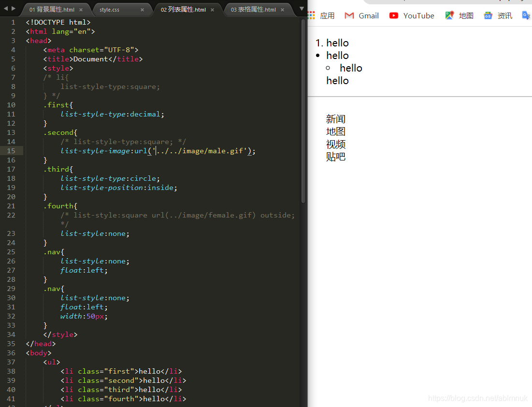Click line number 22 in gutter
Screen dimensions: 532x407
11,215
